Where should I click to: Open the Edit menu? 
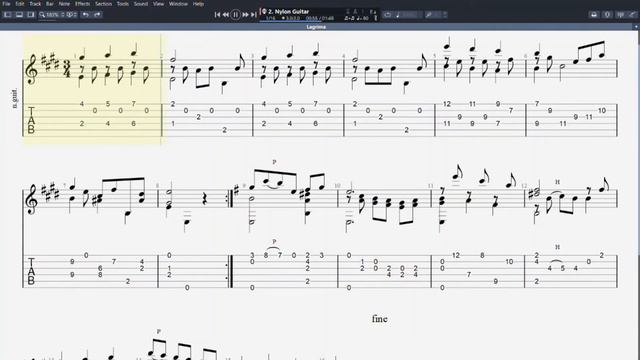tap(20, 4)
